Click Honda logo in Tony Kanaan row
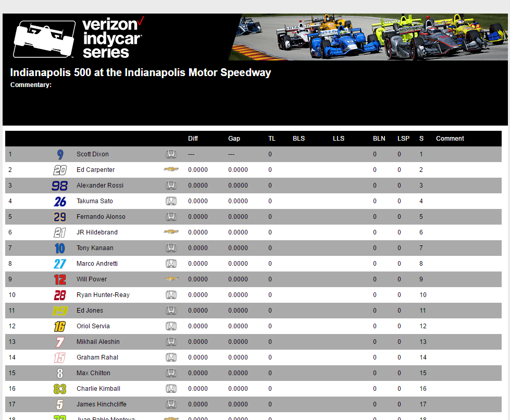 [x=171, y=248]
